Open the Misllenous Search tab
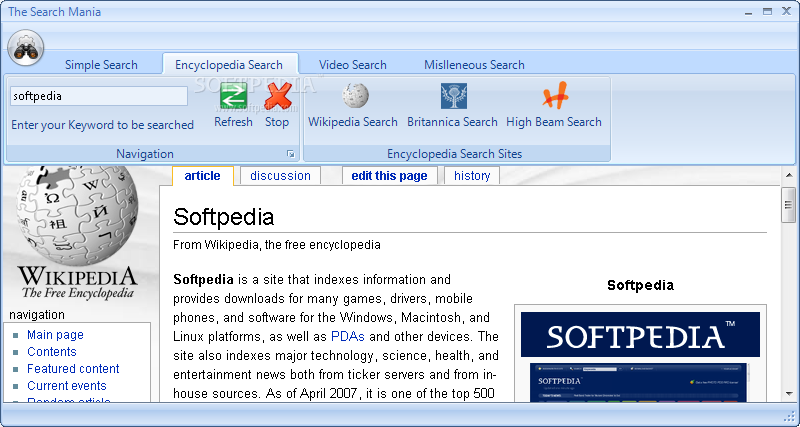 (474, 65)
